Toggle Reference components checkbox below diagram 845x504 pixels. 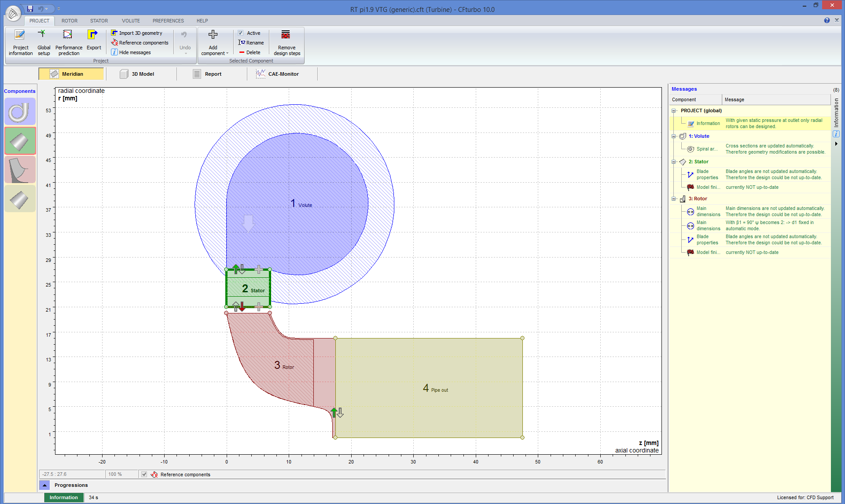(144, 475)
